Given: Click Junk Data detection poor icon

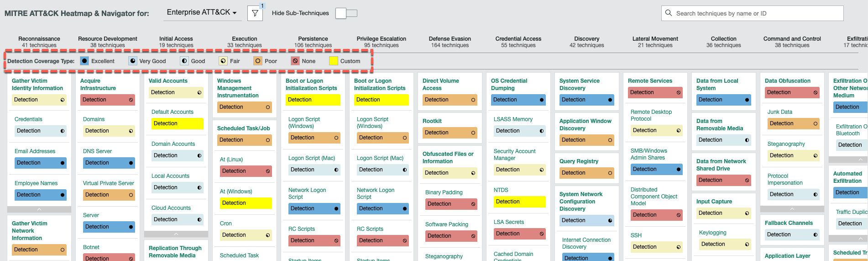Looking at the screenshot, I should 816,123.
